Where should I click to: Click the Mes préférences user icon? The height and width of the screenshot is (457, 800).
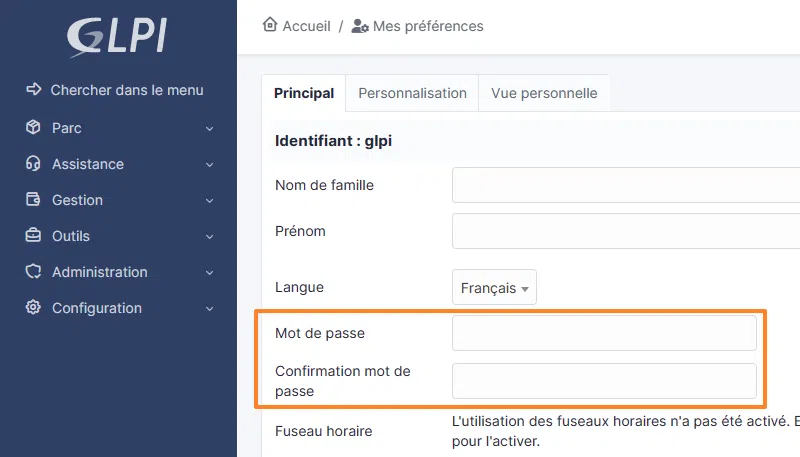pyautogui.click(x=360, y=26)
